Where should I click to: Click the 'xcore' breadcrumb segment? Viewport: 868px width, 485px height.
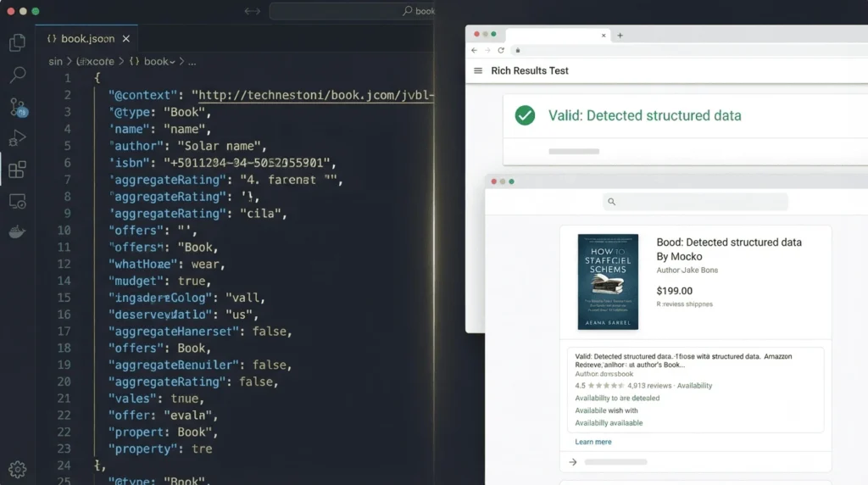click(95, 61)
